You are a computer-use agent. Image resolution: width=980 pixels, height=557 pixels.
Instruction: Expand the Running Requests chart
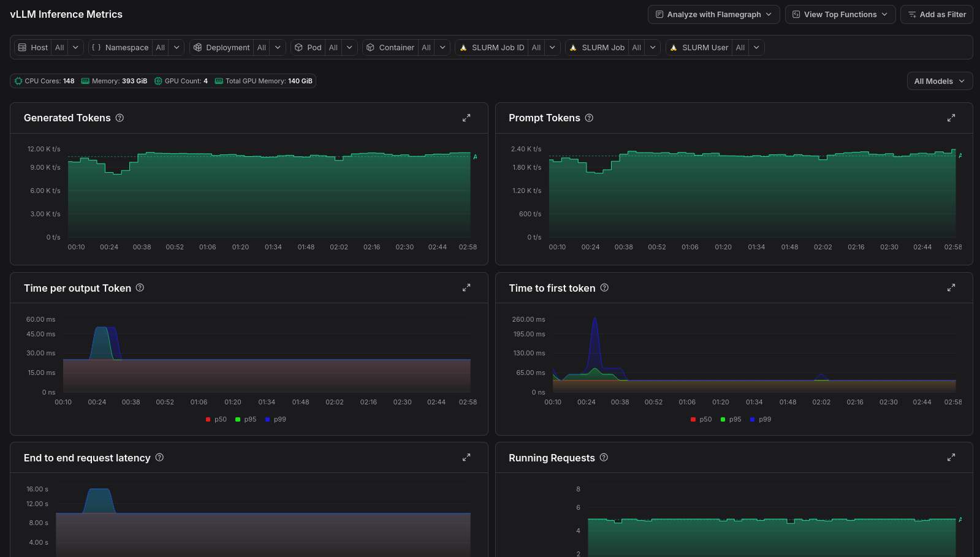(951, 457)
